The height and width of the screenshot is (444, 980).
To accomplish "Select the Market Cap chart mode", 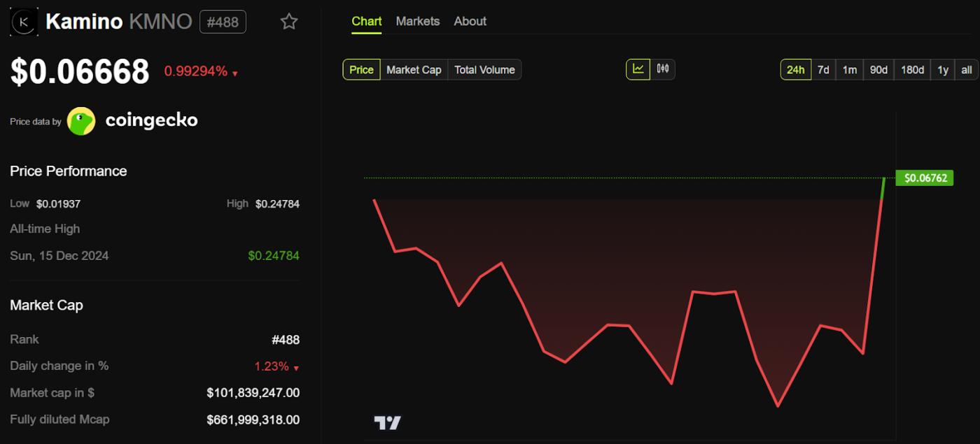I will 414,69.
